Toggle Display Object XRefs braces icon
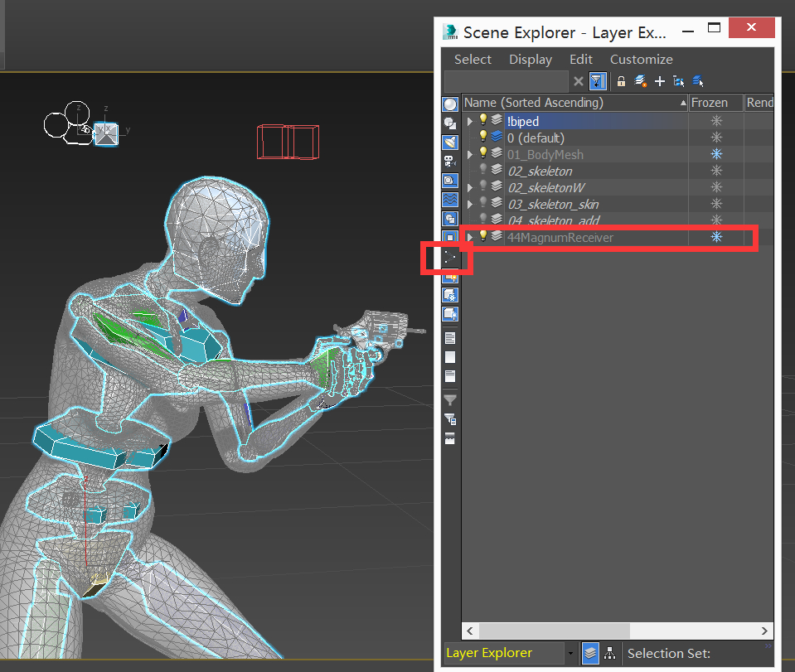Viewport: 795px width, 672px height. click(x=450, y=237)
